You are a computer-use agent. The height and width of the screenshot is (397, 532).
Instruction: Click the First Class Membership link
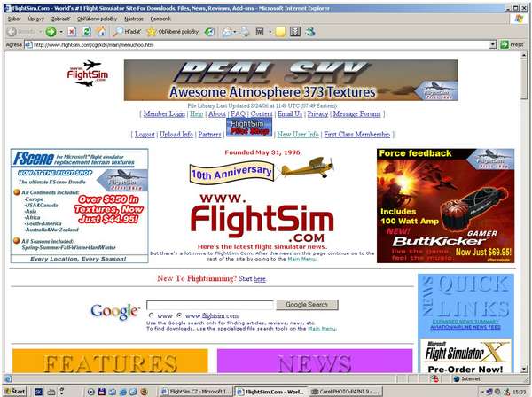tap(357, 135)
